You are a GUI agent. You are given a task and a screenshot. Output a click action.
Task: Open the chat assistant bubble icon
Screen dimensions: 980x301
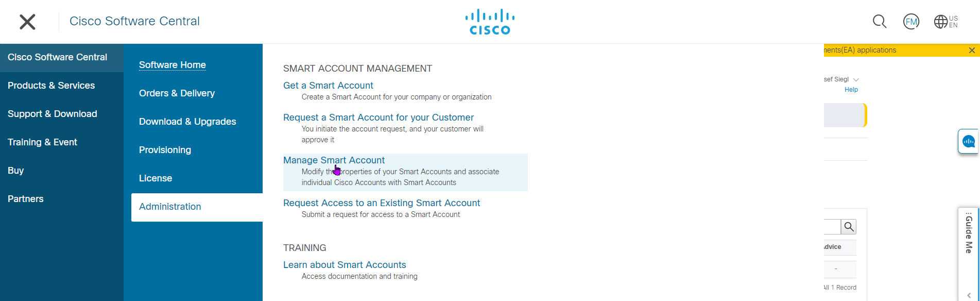(969, 141)
